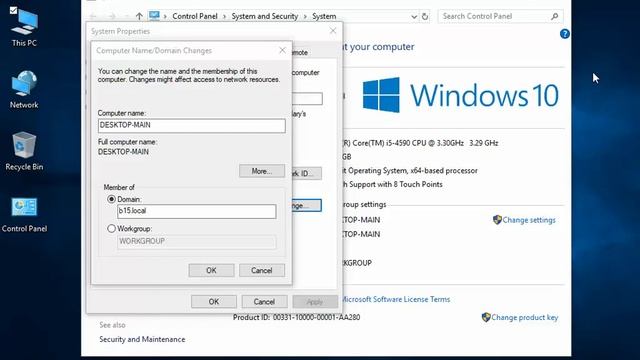Open Control Panel help question mark
Screen dimensions: 640x360
coord(564,34)
